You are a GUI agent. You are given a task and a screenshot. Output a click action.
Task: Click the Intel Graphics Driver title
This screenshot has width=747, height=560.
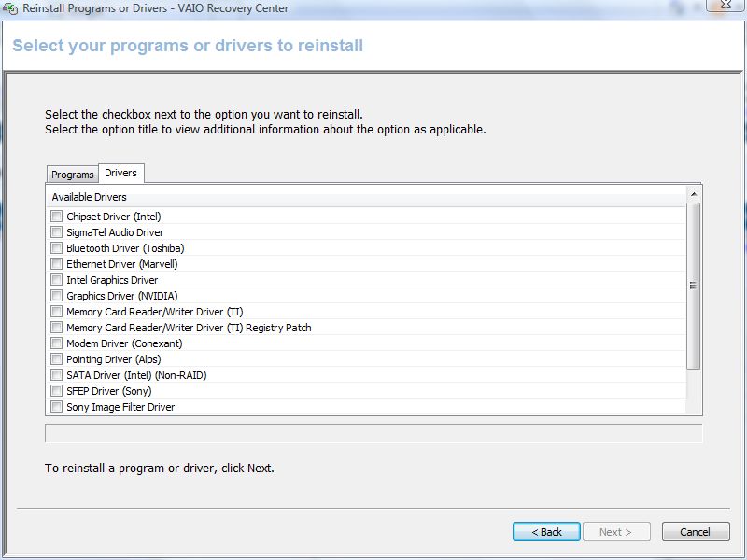click(x=112, y=280)
